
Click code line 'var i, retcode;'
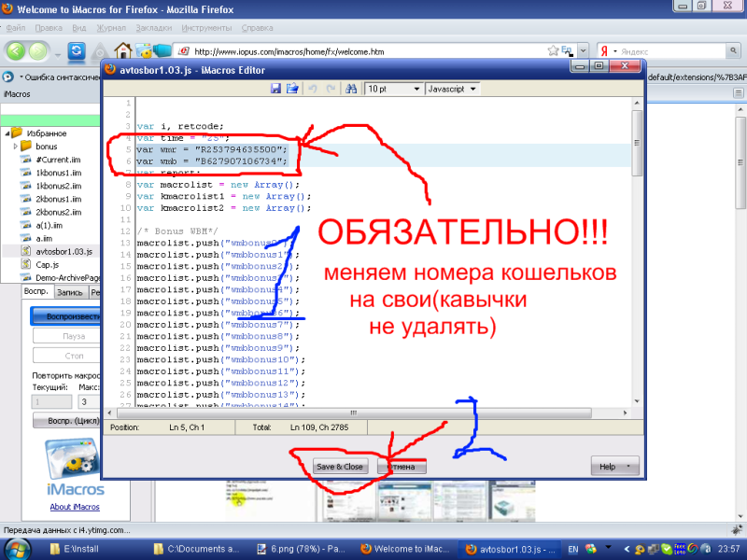(180, 126)
